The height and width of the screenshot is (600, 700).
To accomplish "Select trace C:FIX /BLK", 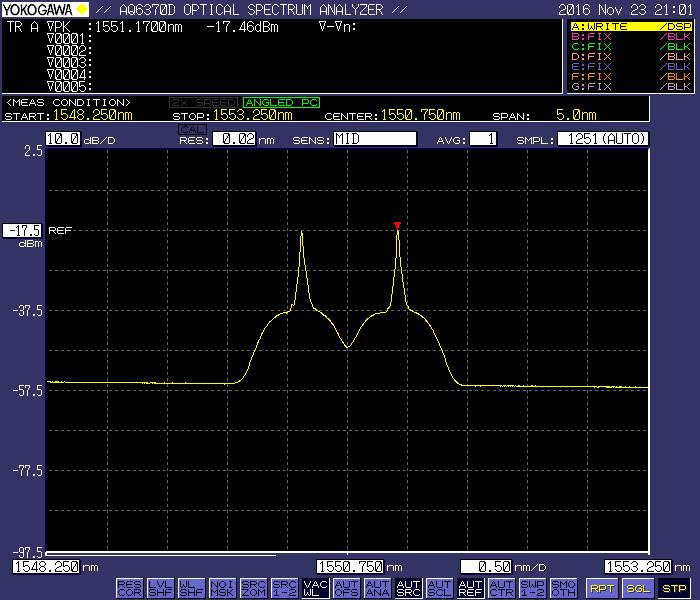I will coord(631,46).
